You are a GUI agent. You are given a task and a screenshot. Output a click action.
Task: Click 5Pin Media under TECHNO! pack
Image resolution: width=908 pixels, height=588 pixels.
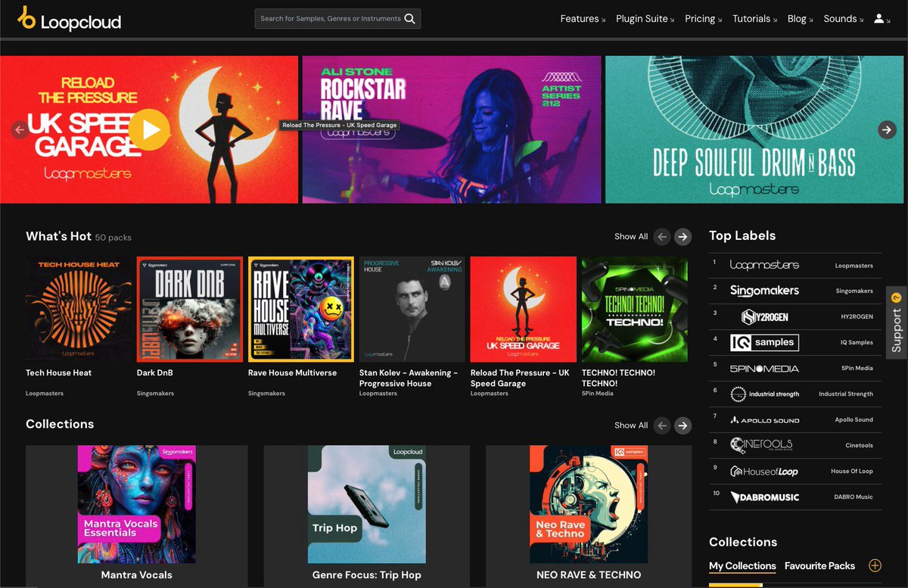tap(598, 394)
